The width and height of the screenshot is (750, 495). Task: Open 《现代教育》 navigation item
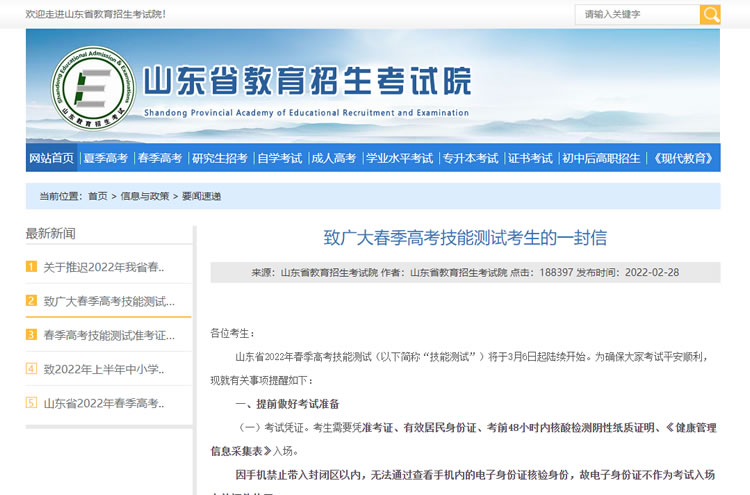(x=683, y=158)
